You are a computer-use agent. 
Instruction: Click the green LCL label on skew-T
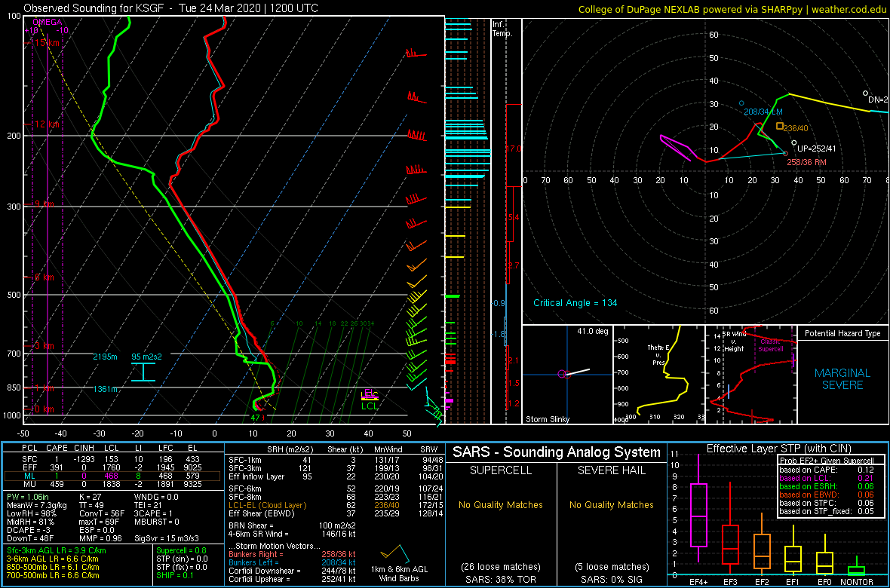tap(370, 406)
